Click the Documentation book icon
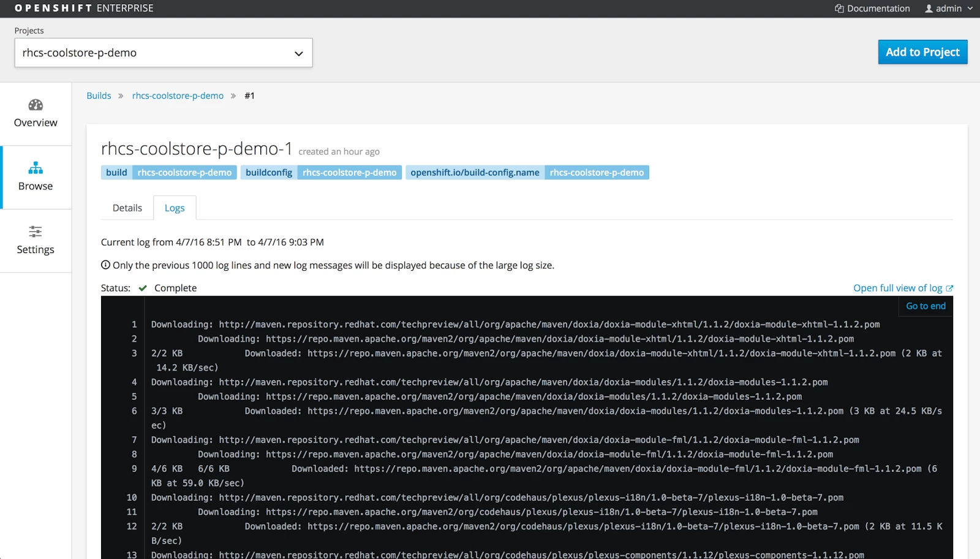 pyautogui.click(x=839, y=9)
